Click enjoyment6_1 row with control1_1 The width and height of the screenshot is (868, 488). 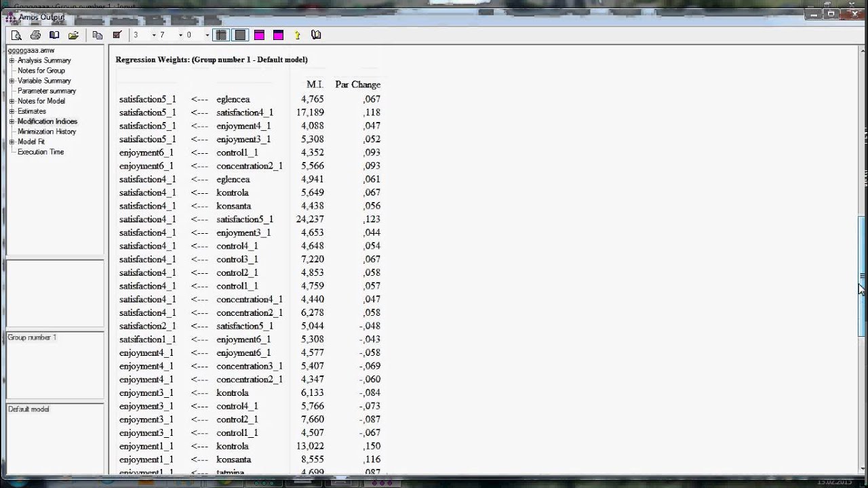(x=250, y=152)
